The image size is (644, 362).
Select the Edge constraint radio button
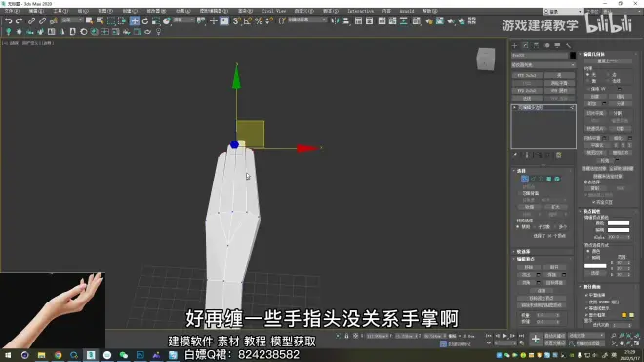pyautogui.click(x=608, y=75)
